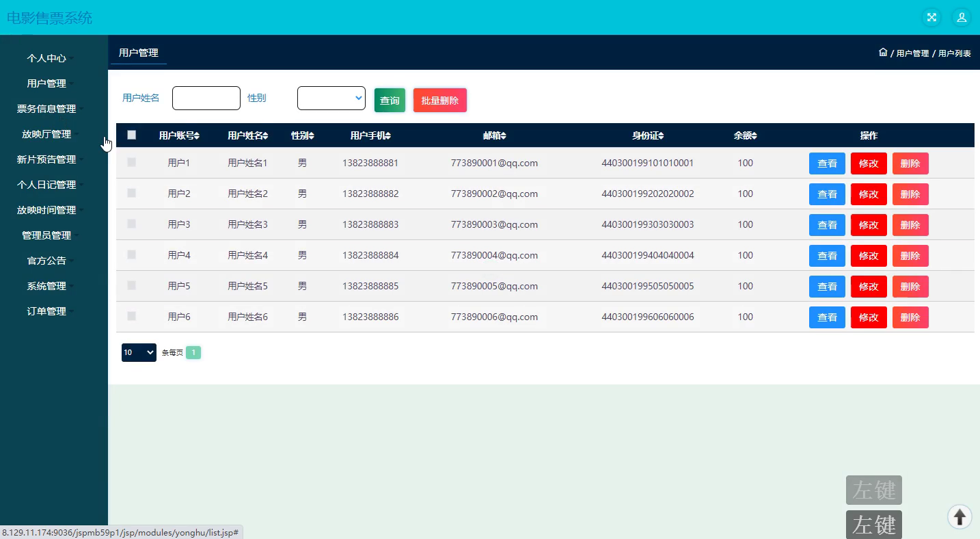Check the box for 用户3 row
The height and width of the screenshot is (539, 980).
[132, 224]
